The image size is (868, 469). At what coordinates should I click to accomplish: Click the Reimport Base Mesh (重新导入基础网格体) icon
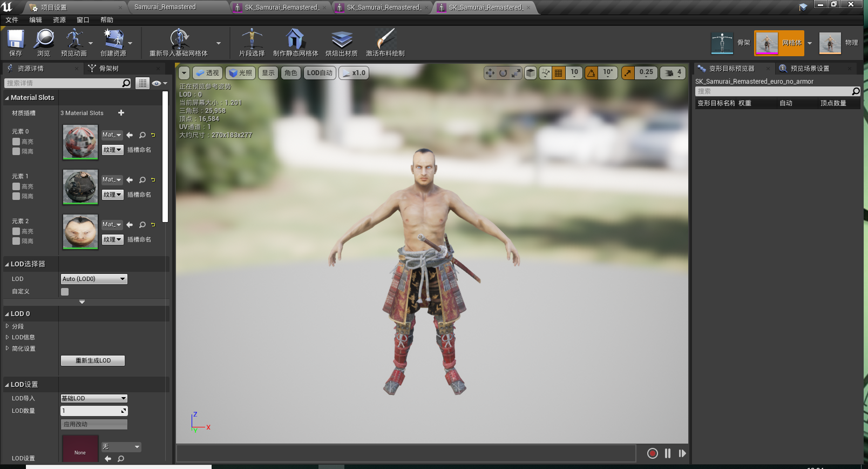179,40
